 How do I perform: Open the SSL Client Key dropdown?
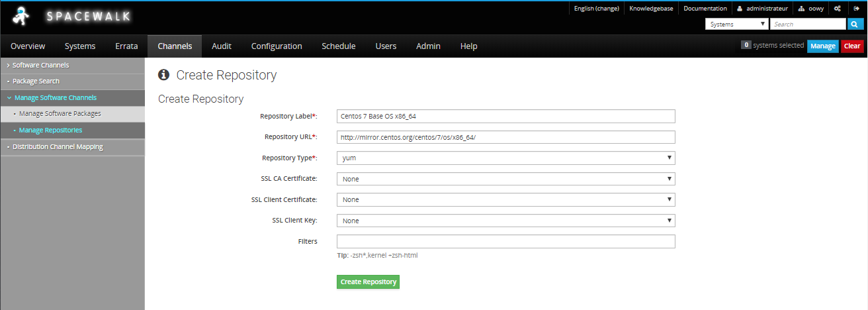505,221
